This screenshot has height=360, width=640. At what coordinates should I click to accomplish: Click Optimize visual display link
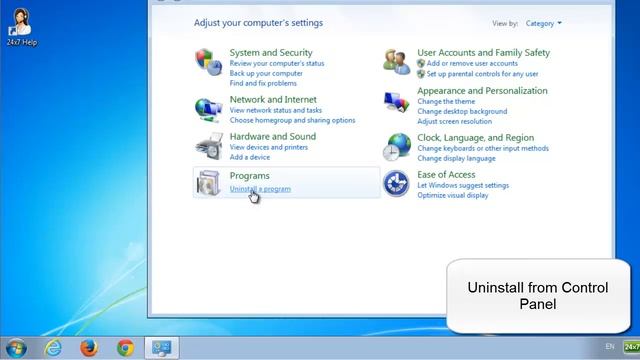click(453, 195)
